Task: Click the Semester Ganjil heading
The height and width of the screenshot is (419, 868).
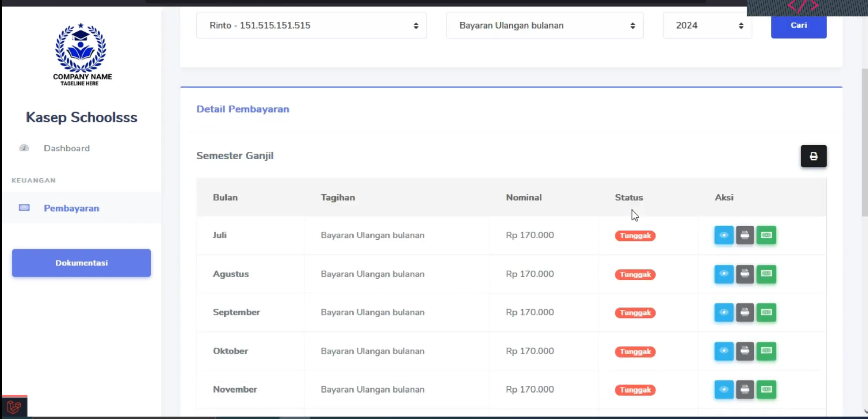Action: 235,156
